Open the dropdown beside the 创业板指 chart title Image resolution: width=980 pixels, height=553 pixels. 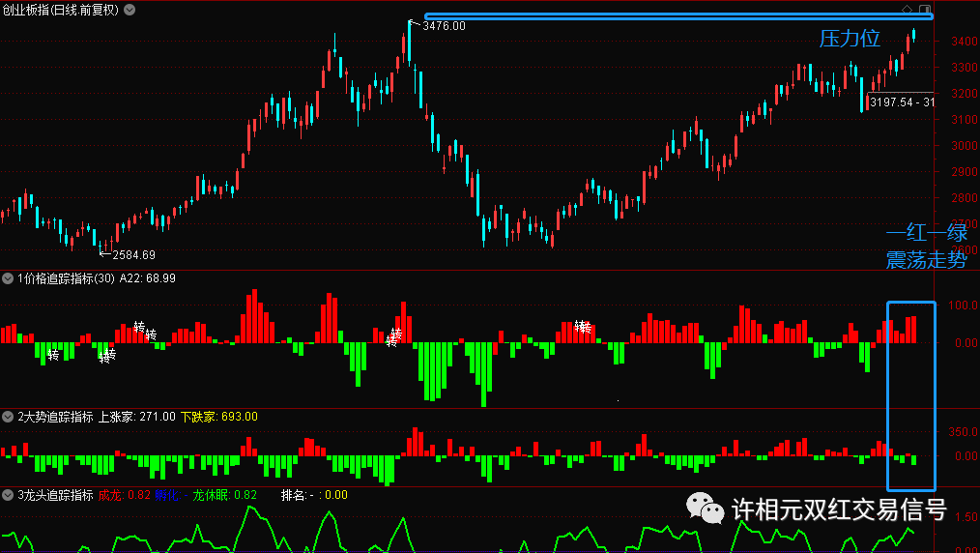(x=130, y=10)
